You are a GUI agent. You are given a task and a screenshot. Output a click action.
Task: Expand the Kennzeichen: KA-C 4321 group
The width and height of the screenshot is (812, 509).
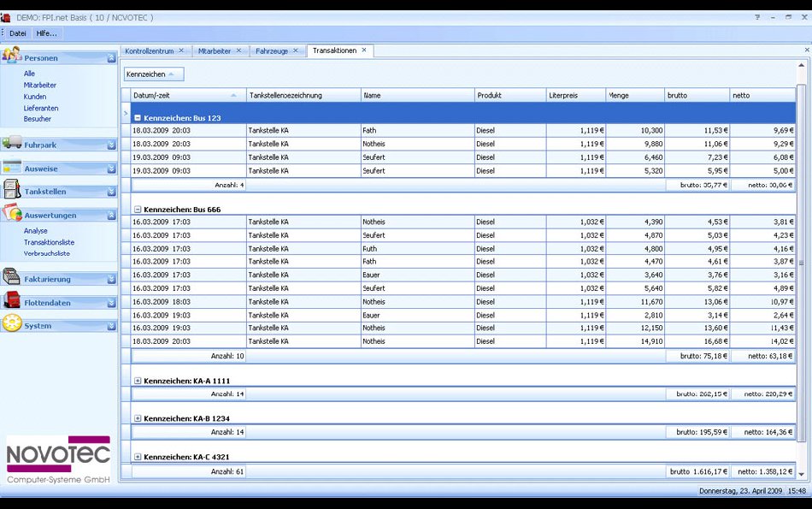coord(138,457)
